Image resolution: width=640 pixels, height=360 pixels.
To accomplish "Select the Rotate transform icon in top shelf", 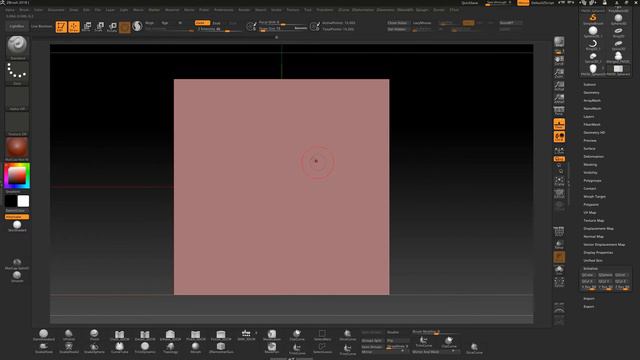I will [x=112, y=27].
